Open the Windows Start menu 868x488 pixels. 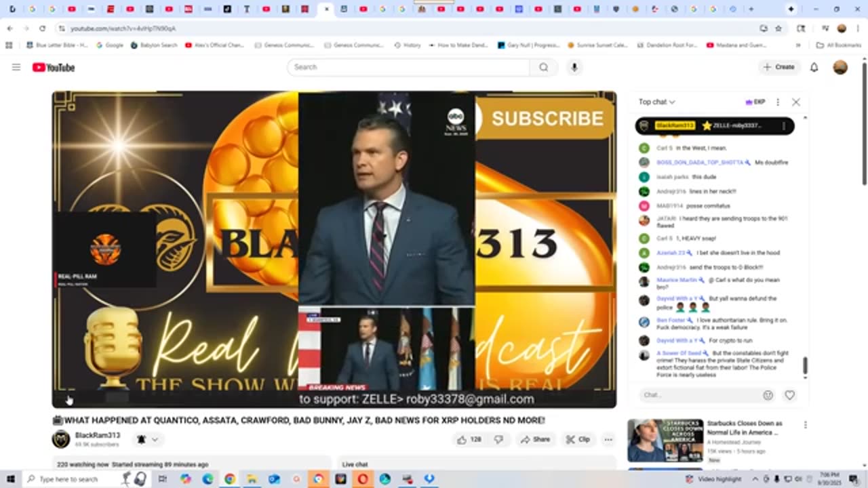click(11, 479)
